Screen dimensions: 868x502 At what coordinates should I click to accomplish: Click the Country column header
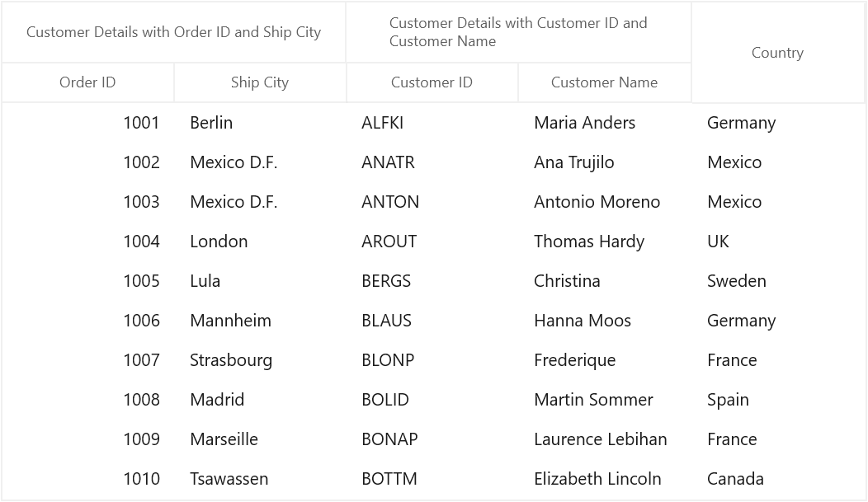point(777,53)
